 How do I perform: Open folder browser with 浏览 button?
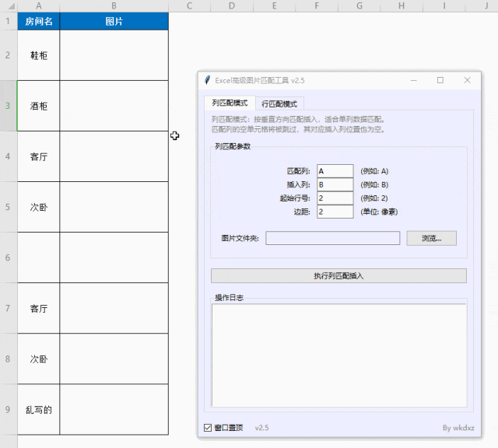431,238
